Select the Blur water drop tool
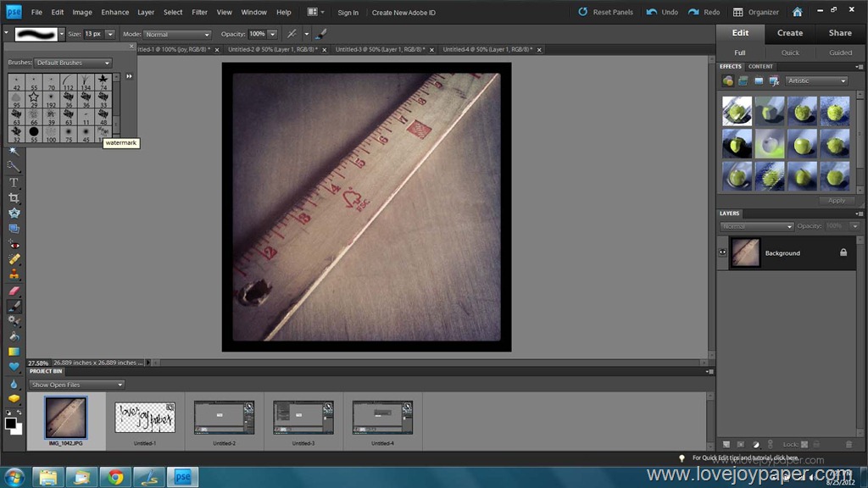The width and height of the screenshot is (868, 488). (14, 384)
